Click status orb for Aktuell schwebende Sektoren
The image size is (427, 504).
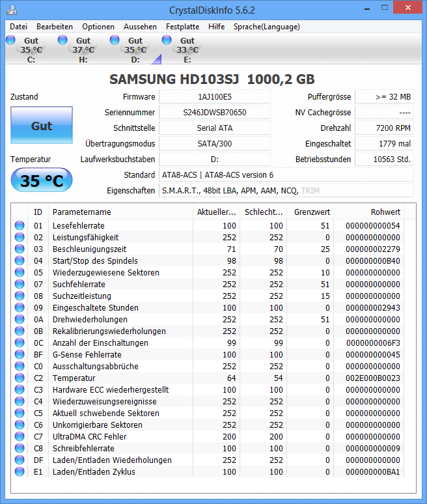20,413
